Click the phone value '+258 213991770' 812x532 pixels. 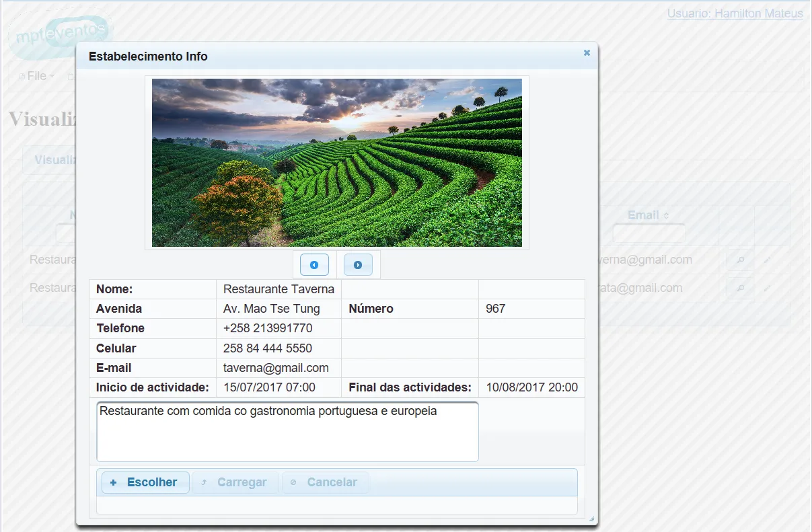(268, 328)
